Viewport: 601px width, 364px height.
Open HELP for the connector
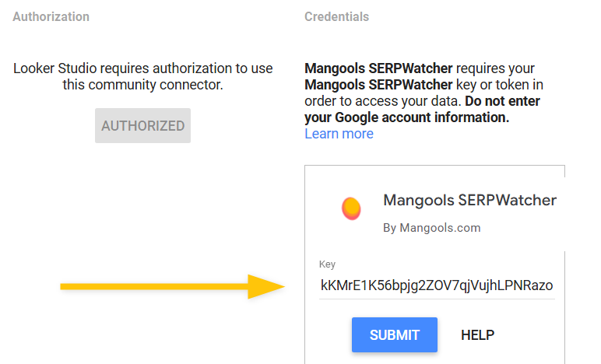(x=477, y=335)
